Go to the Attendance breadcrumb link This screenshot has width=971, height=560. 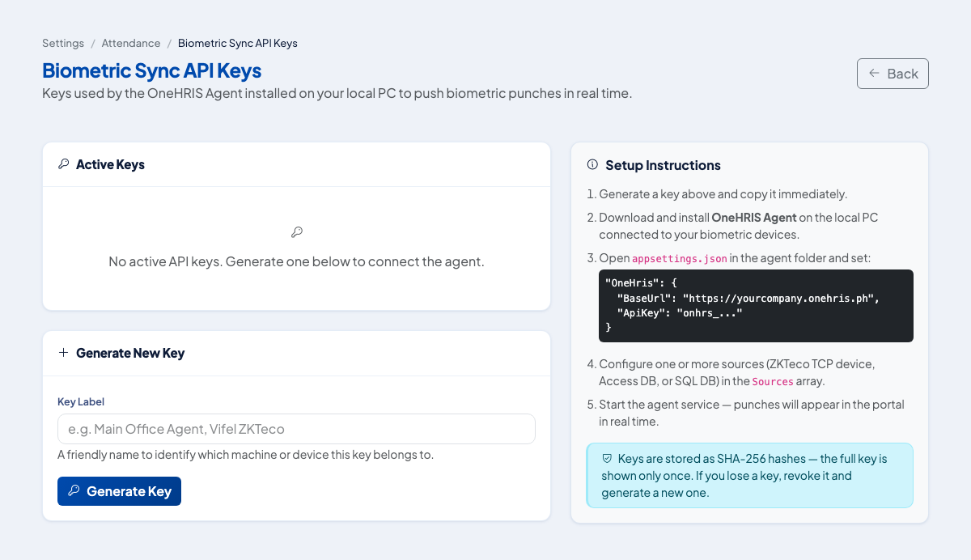(x=131, y=43)
